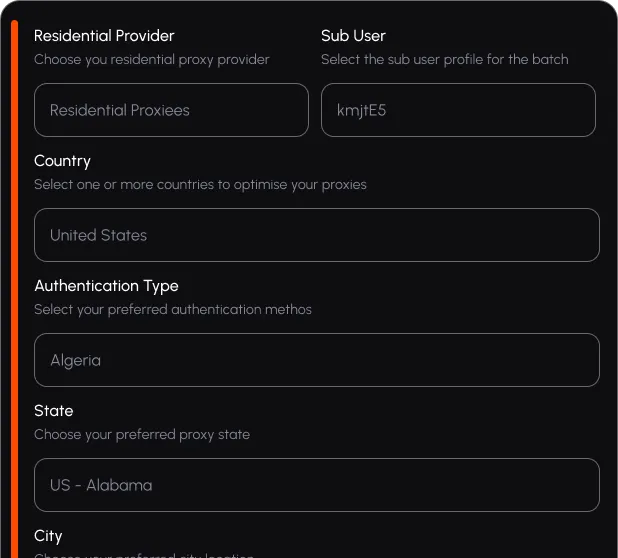Click "Select the sub user profile" helper text

(x=444, y=60)
